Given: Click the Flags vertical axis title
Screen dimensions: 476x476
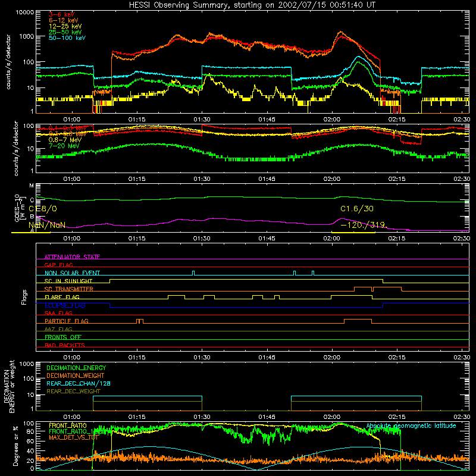Looking at the screenshot, I should [x=24, y=297].
